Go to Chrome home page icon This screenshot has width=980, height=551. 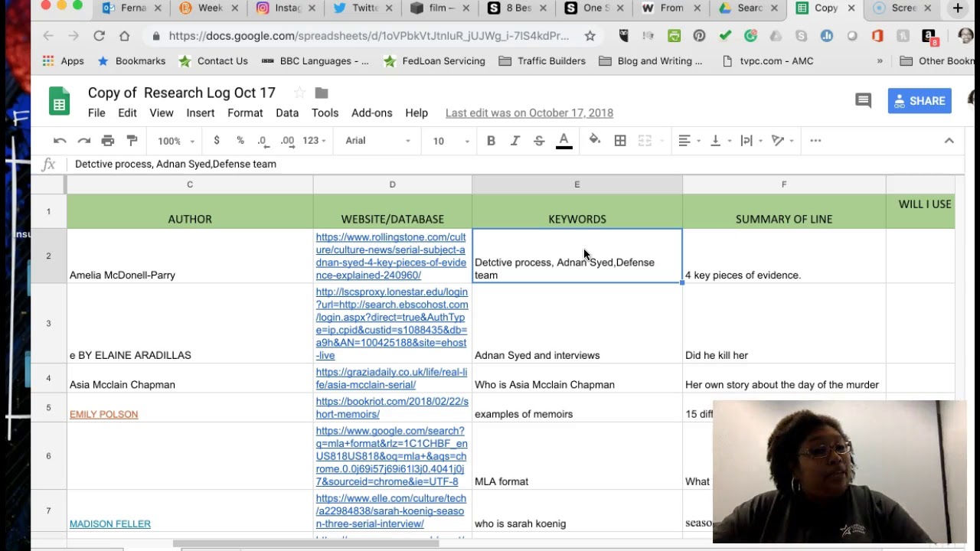(x=124, y=36)
